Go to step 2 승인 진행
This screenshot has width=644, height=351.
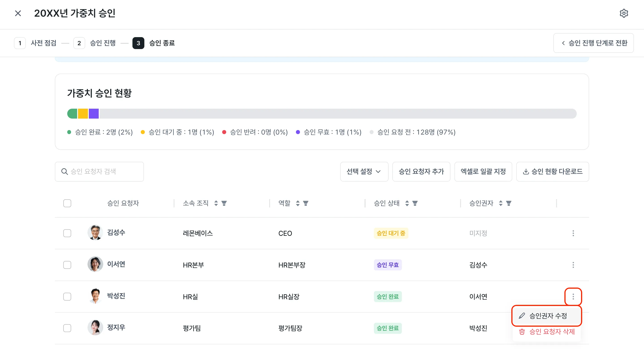click(94, 43)
